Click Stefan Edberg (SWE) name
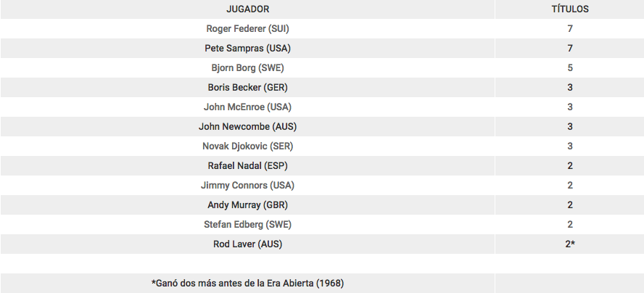This screenshot has width=644, height=293. click(x=247, y=224)
